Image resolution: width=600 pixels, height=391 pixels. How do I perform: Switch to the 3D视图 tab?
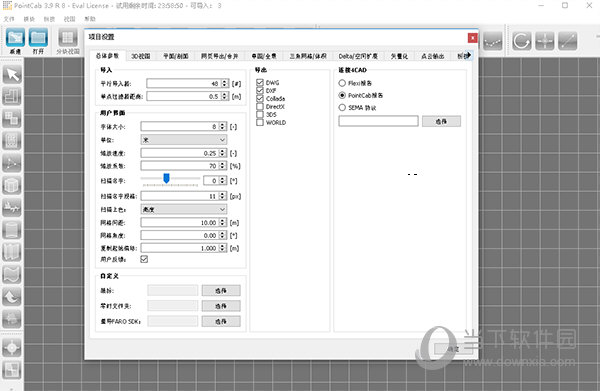(141, 56)
